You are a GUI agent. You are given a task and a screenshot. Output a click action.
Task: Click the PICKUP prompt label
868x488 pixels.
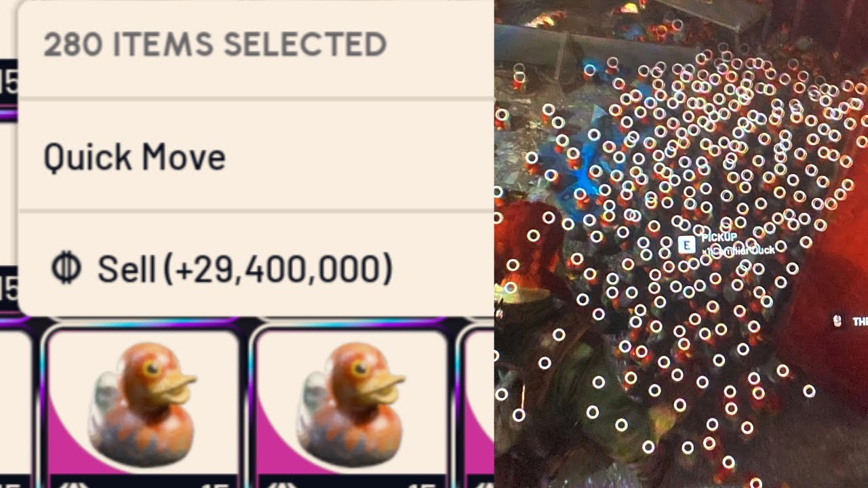tap(719, 237)
